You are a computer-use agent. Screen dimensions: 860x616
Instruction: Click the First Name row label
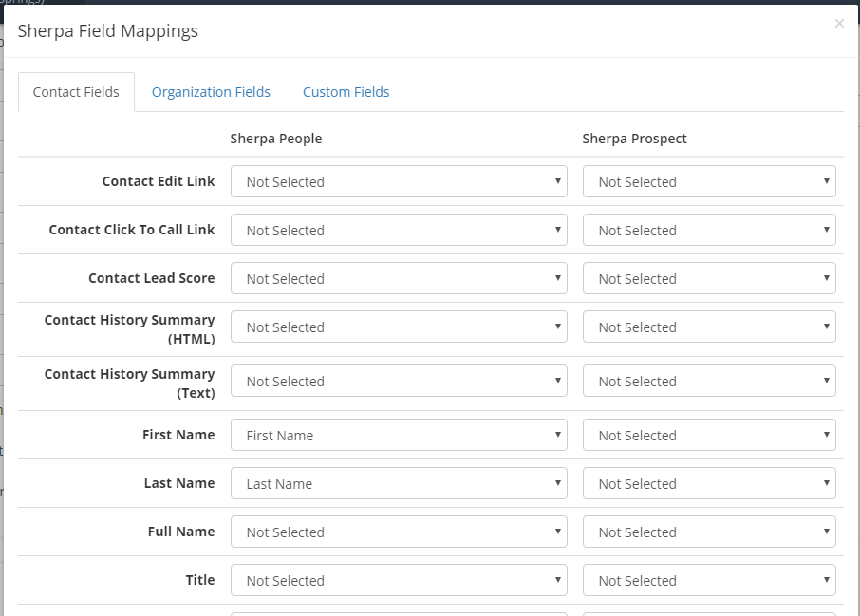tap(178, 435)
